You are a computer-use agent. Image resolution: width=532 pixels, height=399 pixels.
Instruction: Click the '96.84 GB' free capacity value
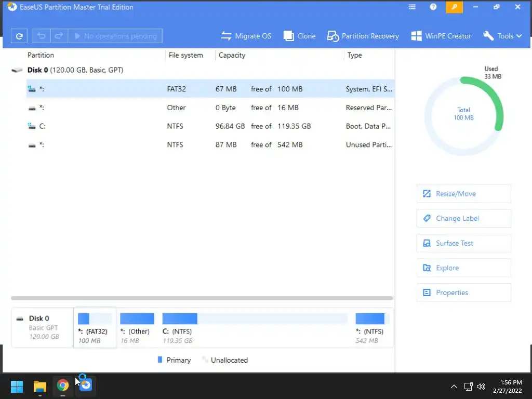coord(230,126)
